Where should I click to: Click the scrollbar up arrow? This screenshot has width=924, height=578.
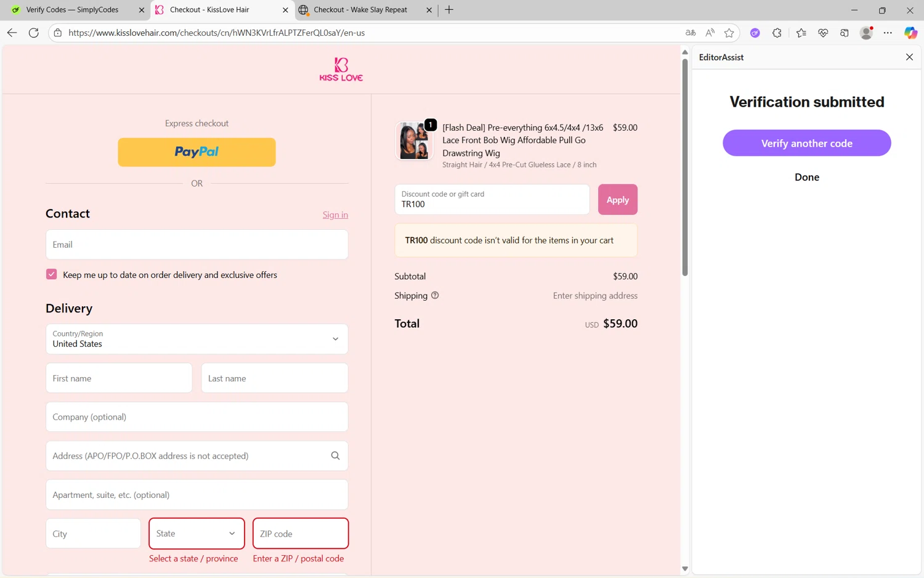[x=684, y=52]
